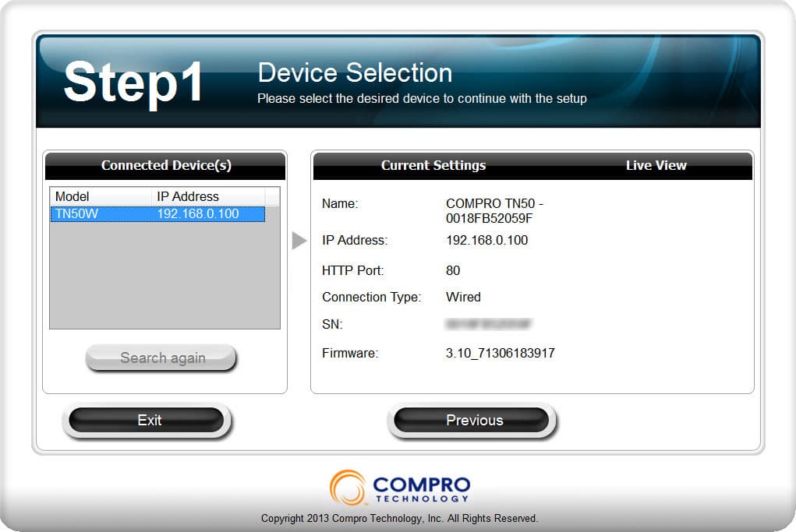Select the TN50W device row
Screen dimensions: 796x532
click(157, 213)
